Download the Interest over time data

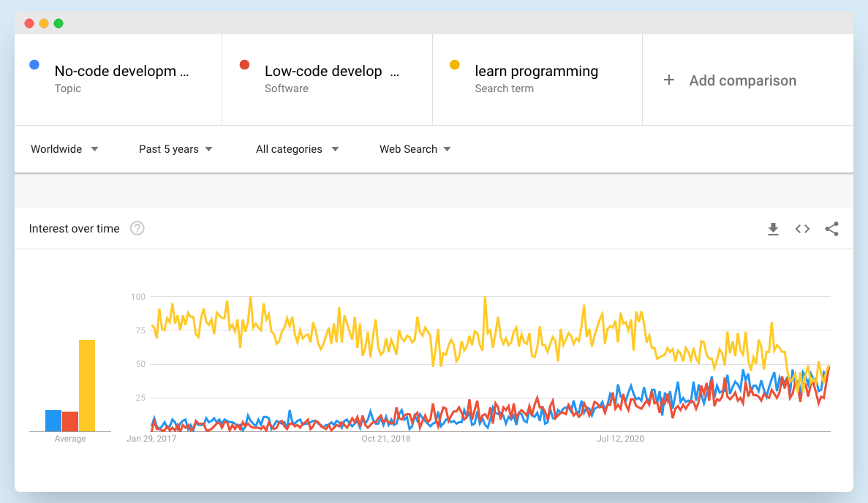pyautogui.click(x=773, y=230)
